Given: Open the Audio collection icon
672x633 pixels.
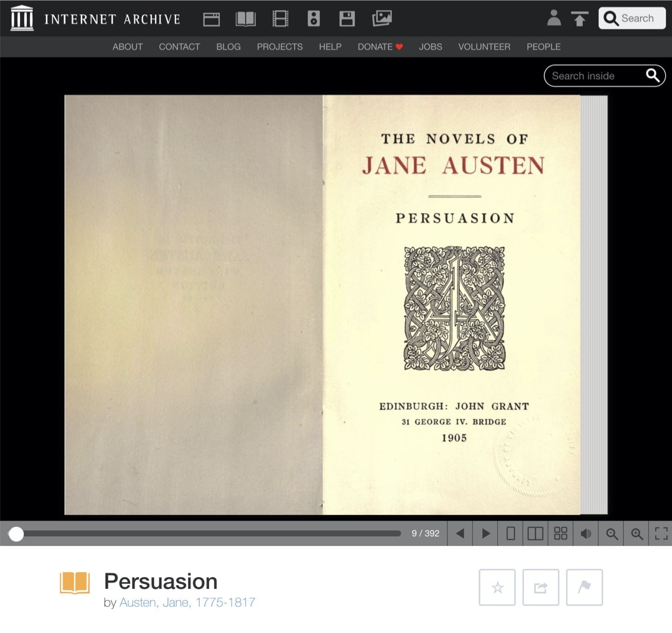Looking at the screenshot, I should tap(314, 19).
